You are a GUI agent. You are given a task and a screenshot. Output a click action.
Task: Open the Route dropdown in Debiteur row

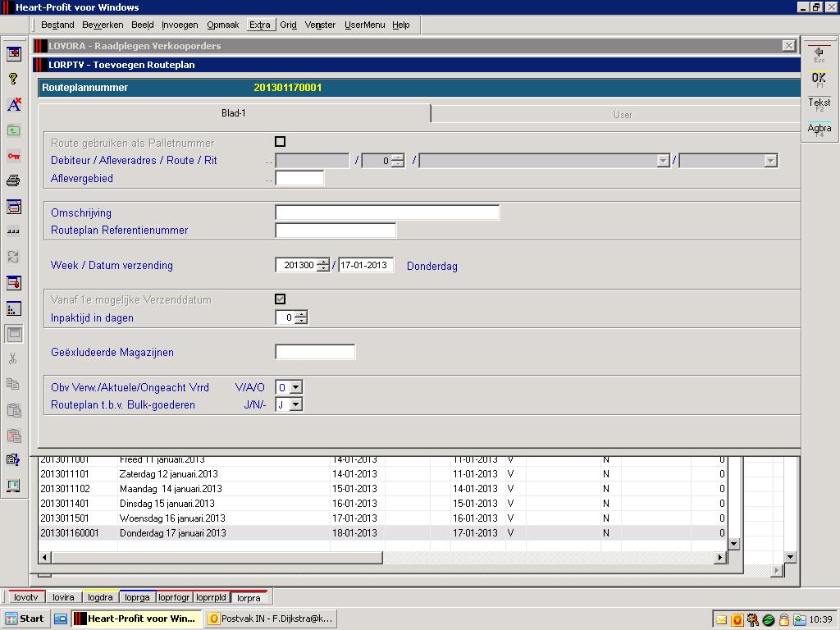pos(663,161)
